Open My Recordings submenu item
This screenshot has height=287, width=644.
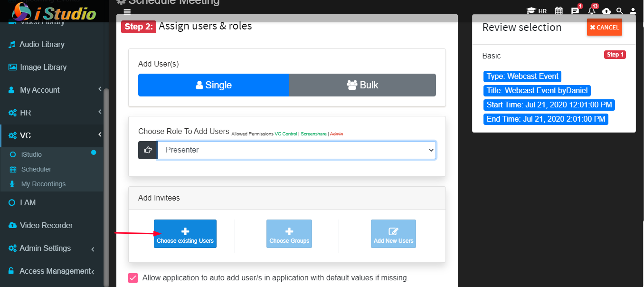pyautogui.click(x=43, y=184)
